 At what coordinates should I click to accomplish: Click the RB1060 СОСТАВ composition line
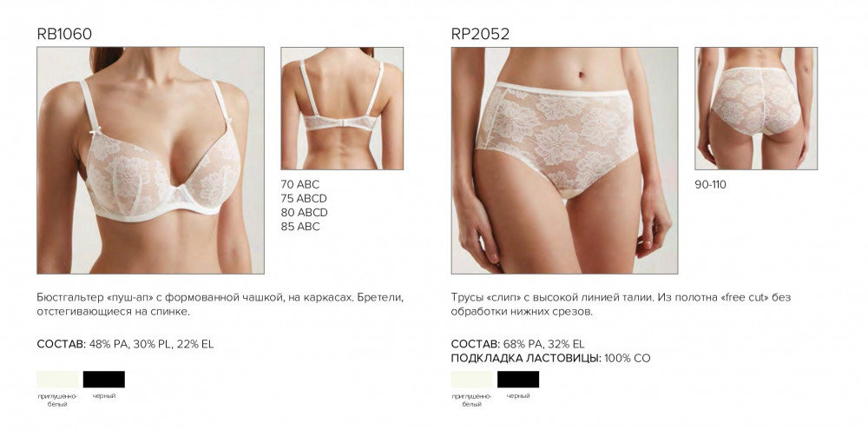[x=125, y=344]
